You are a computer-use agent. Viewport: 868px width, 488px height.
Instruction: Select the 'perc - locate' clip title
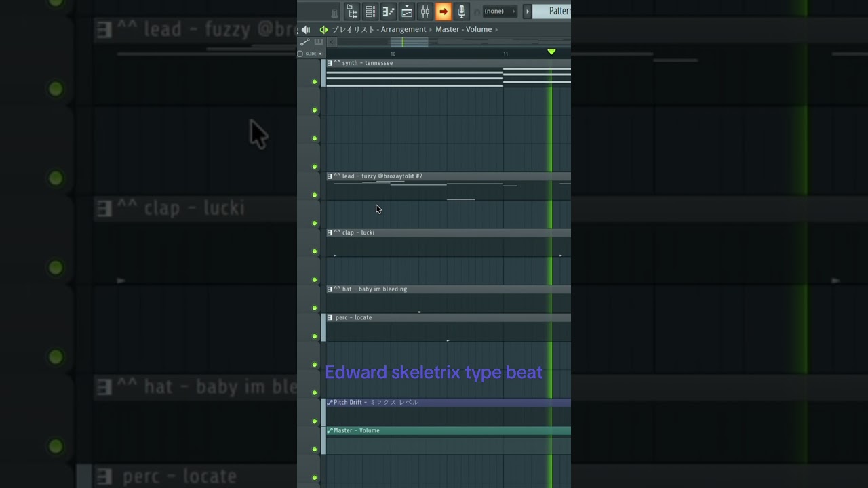[353, 317]
